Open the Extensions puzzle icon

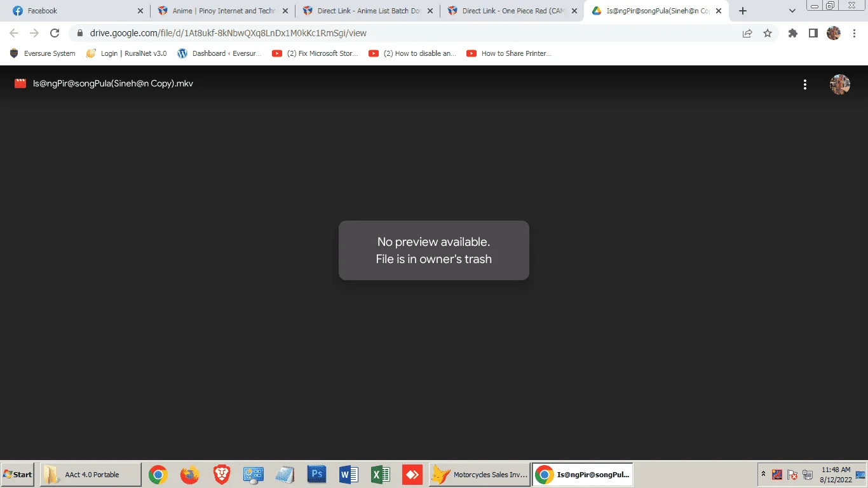coord(792,33)
